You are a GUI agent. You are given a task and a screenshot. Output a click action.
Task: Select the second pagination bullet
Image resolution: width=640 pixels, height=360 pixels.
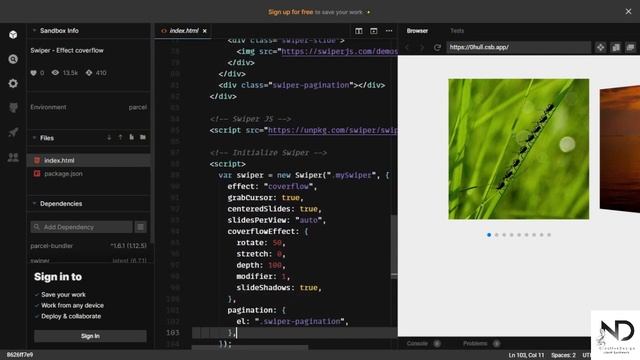click(x=496, y=235)
